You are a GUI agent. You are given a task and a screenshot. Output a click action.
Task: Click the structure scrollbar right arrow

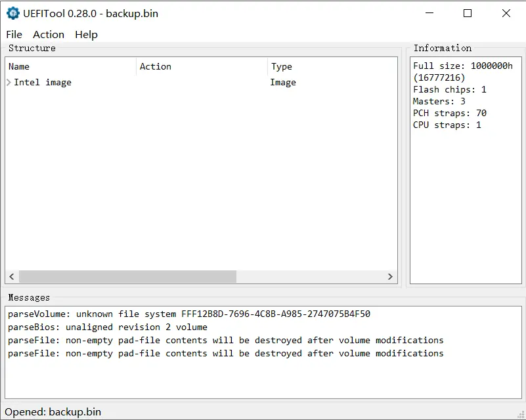[390, 276]
